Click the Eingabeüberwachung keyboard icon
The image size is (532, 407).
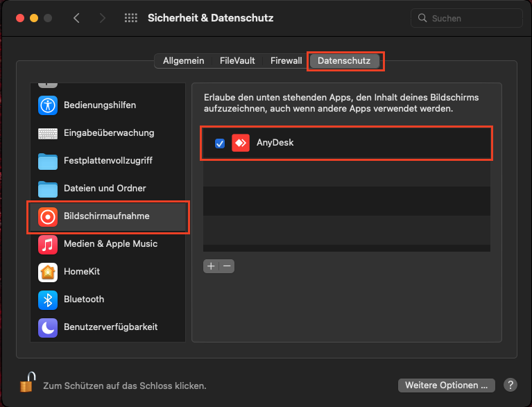[48, 133]
